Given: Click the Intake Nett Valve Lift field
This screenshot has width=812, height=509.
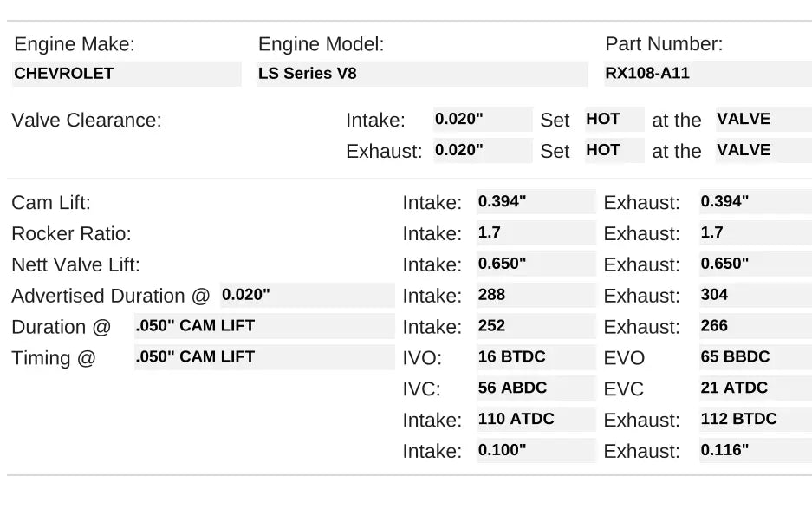Looking at the screenshot, I should click(x=536, y=264).
